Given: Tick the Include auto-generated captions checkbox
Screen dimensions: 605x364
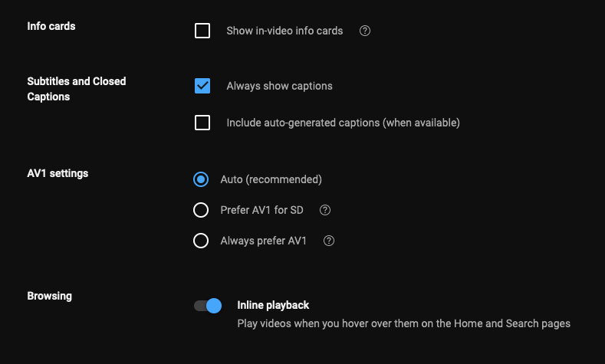Looking at the screenshot, I should point(202,123).
